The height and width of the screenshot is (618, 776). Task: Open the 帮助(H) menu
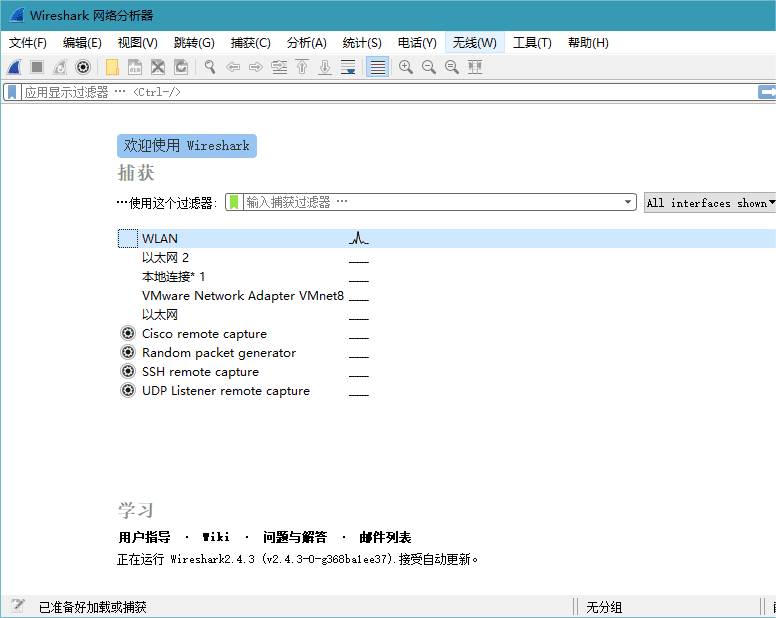588,43
